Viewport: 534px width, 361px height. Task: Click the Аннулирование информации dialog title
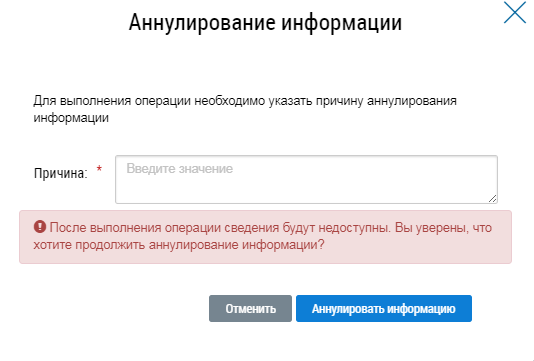click(x=265, y=23)
